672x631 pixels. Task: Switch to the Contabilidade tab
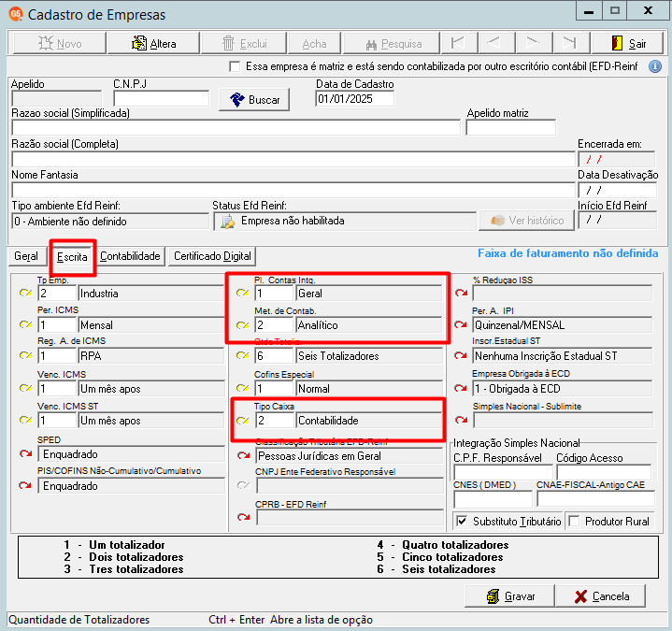[130, 256]
